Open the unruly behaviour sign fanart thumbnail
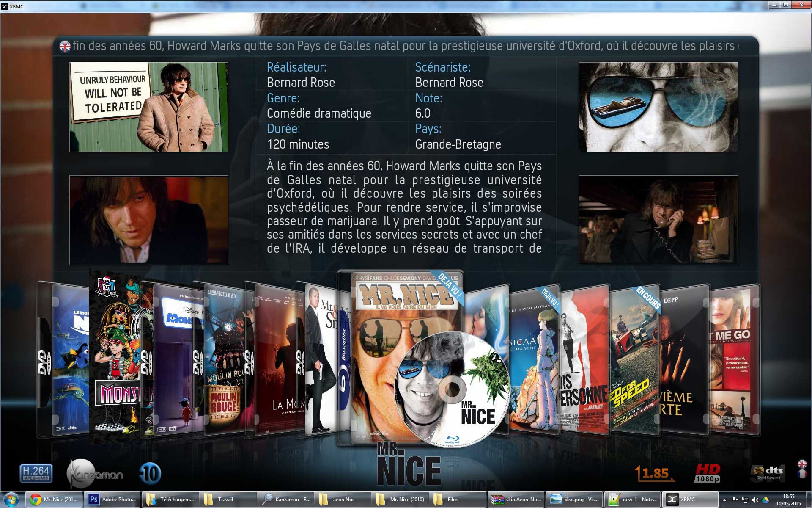Viewport: 812px width, 508px height. click(149, 107)
